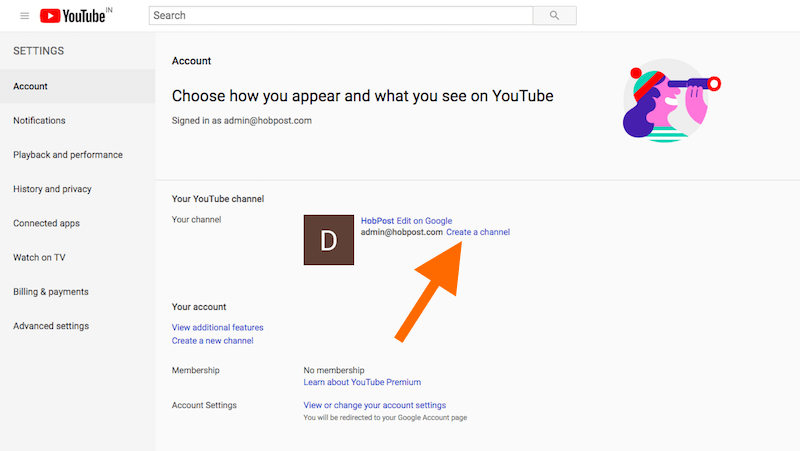800x451 pixels.
Task: Open View or change your account settings
Action: 374,405
